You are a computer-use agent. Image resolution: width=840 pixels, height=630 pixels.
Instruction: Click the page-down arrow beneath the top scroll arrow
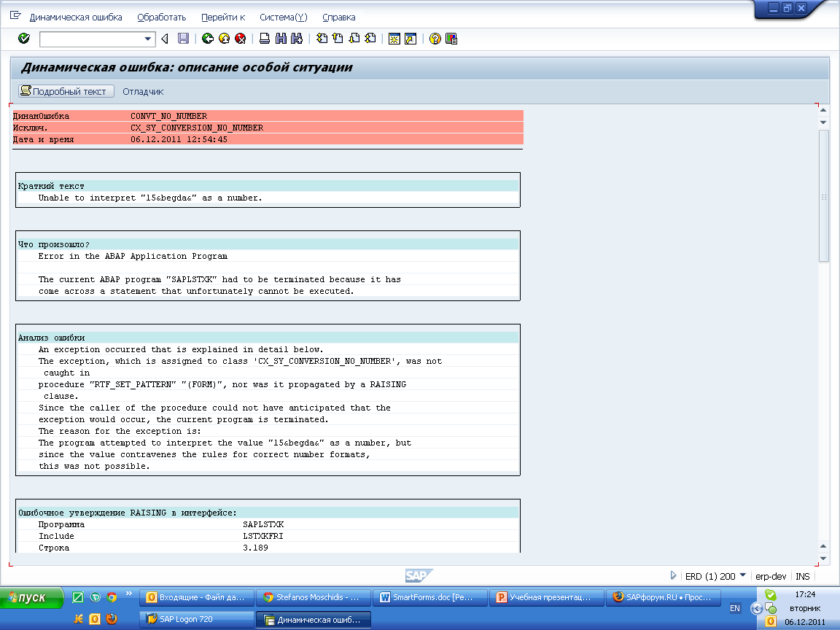(x=823, y=122)
